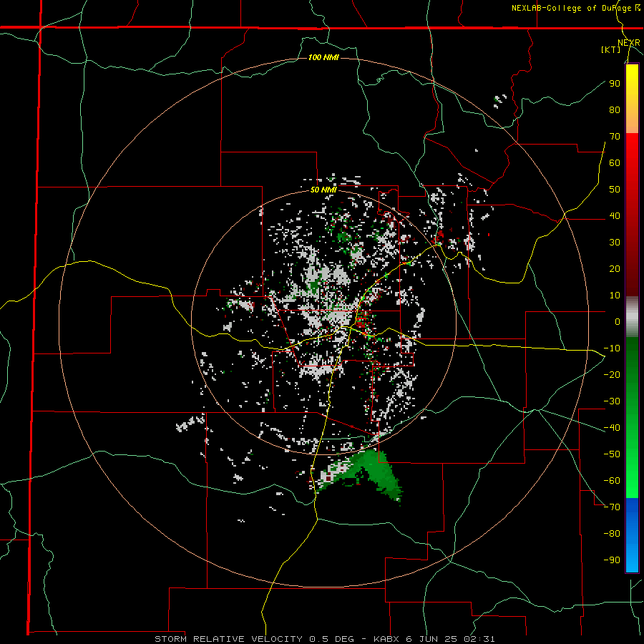Screen dimensions: 644x644
Task: Click the 60 value on the velocity scale
Action: point(615,162)
